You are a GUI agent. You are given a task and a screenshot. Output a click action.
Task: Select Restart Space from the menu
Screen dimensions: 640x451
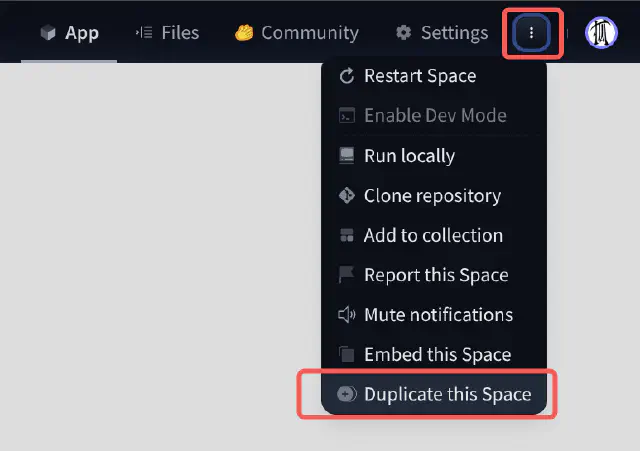click(420, 76)
